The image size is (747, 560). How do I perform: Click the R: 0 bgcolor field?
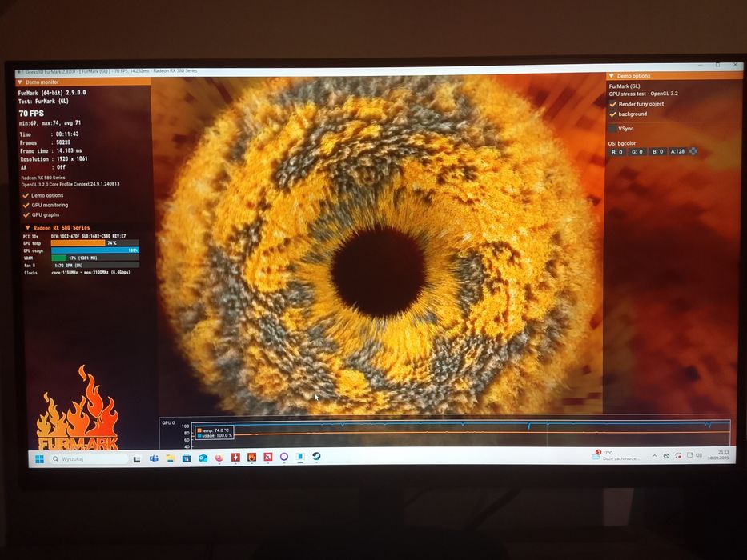click(617, 152)
